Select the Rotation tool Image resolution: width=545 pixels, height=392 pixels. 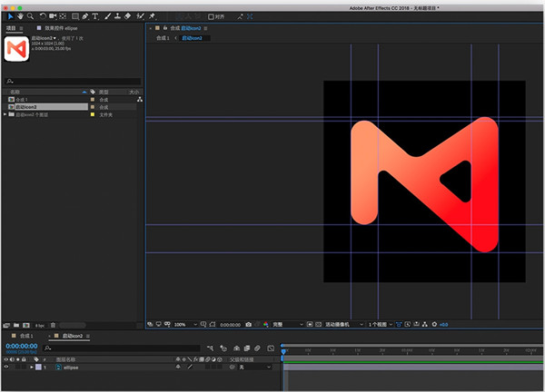[x=43, y=15]
